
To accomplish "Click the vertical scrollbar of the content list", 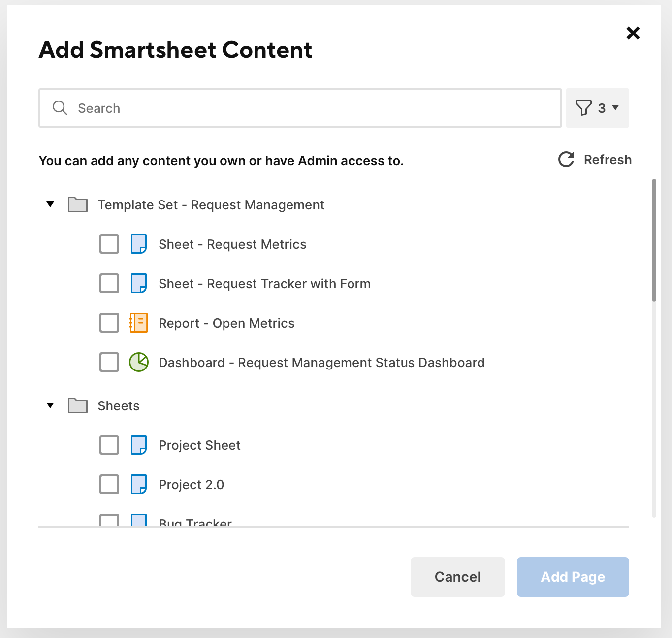I will (x=654, y=240).
